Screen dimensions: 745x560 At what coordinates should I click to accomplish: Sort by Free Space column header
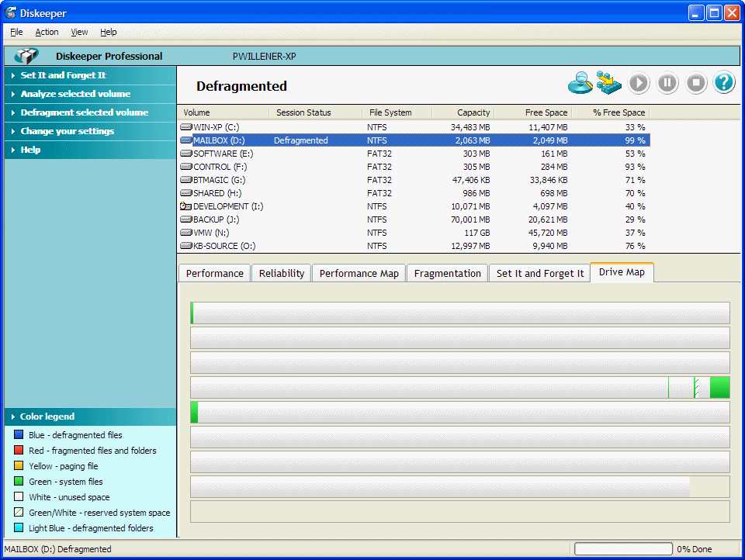point(533,112)
